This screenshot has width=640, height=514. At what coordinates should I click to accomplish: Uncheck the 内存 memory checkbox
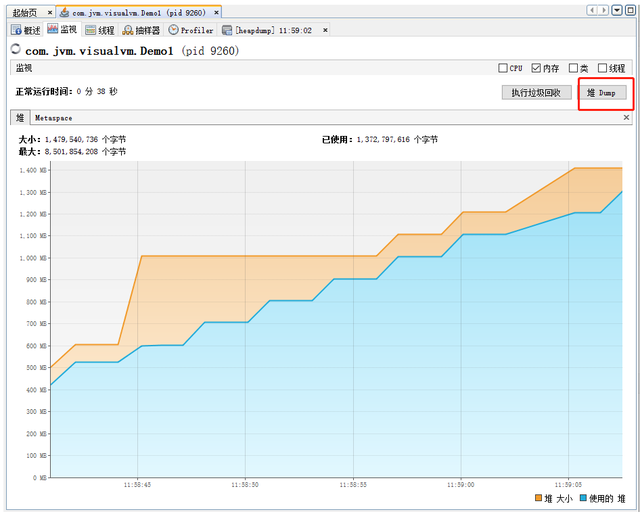pyautogui.click(x=537, y=68)
